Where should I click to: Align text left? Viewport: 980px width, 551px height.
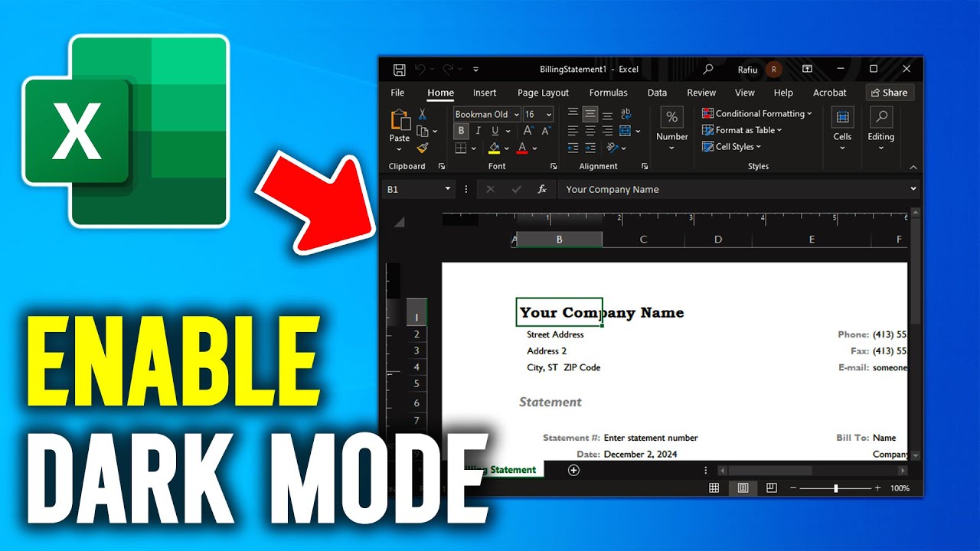pos(573,131)
